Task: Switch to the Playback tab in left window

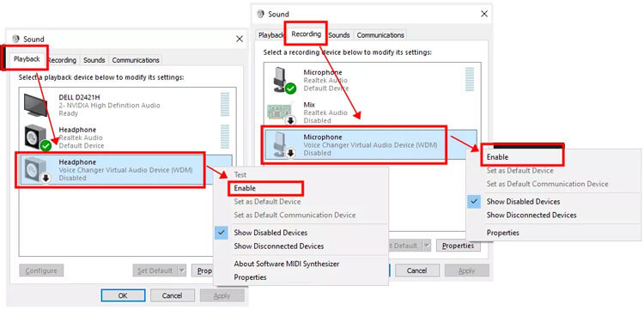Action: [x=27, y=59]
